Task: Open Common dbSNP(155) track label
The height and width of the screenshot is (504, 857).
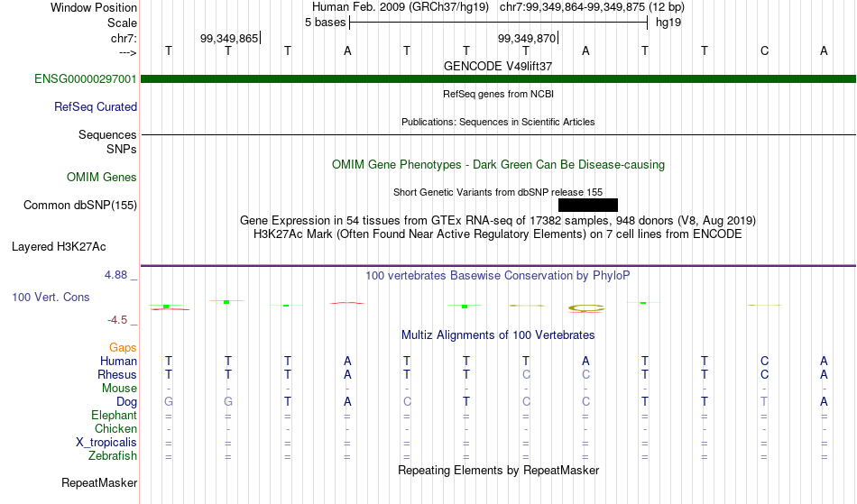Action: (x=80, y=206)
